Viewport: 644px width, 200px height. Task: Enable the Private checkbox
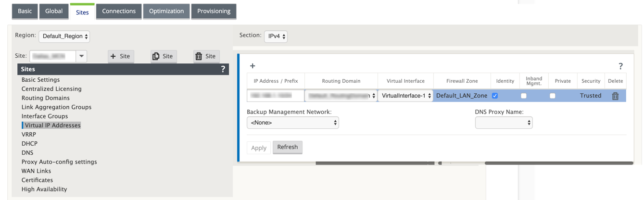(x=553, y=96)
